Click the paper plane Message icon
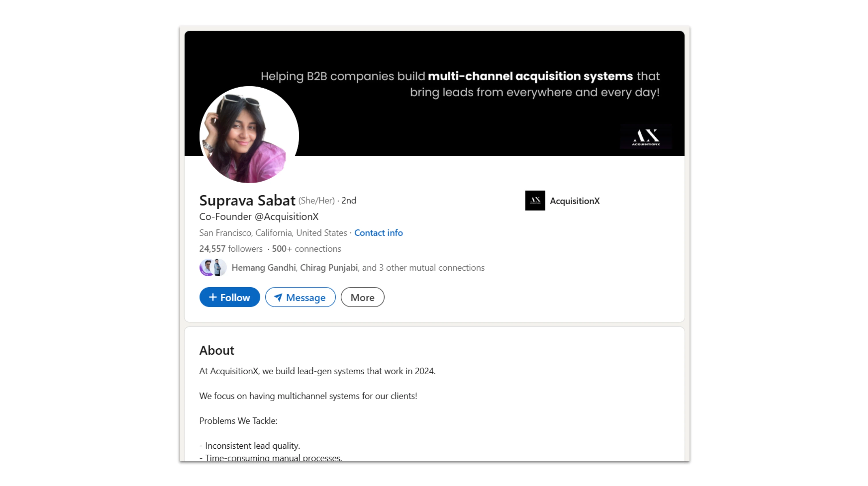The height and width of the screenshot is (486, 868). pyautogui.click(x=278, y=297)
